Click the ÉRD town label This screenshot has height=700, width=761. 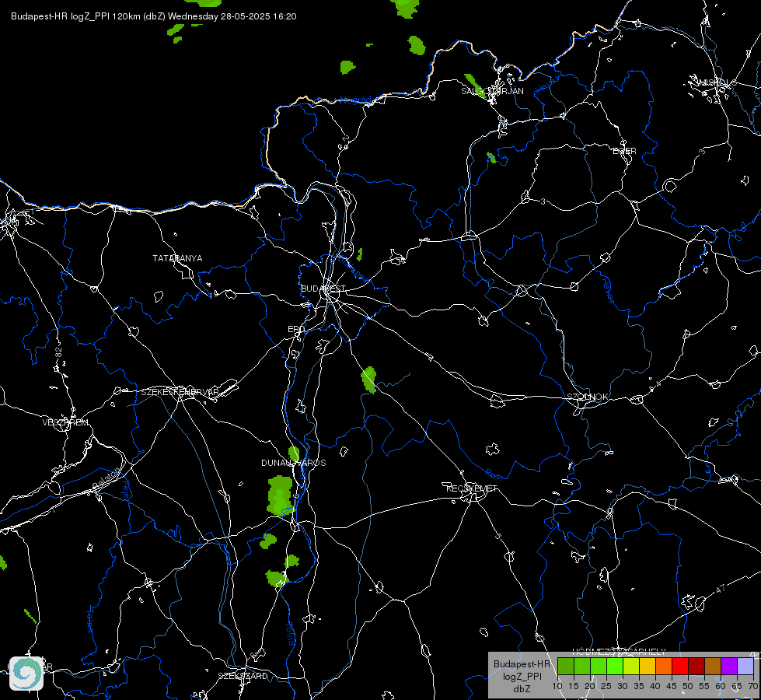click(x=296, y=329)
